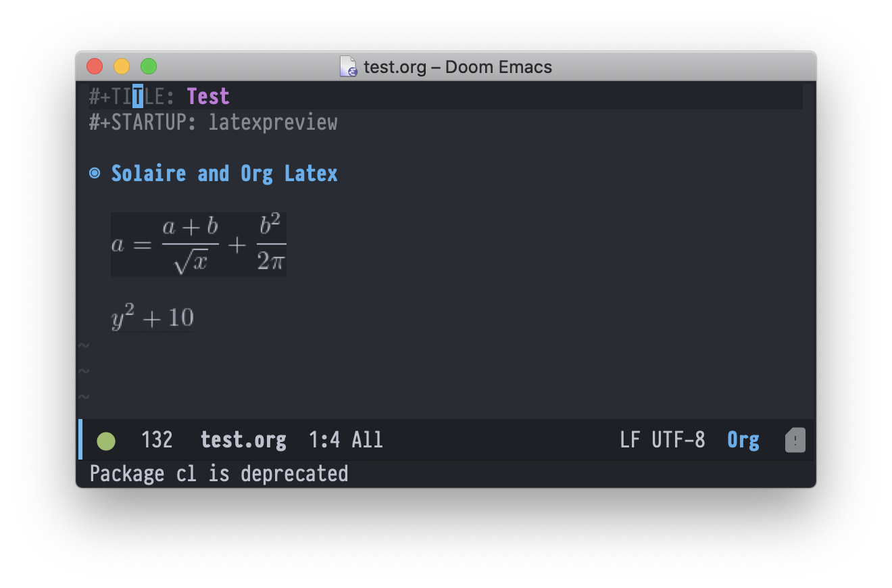892x588 pixels.
Task: Open the Org major-mode menu
Action: point(743,440)
